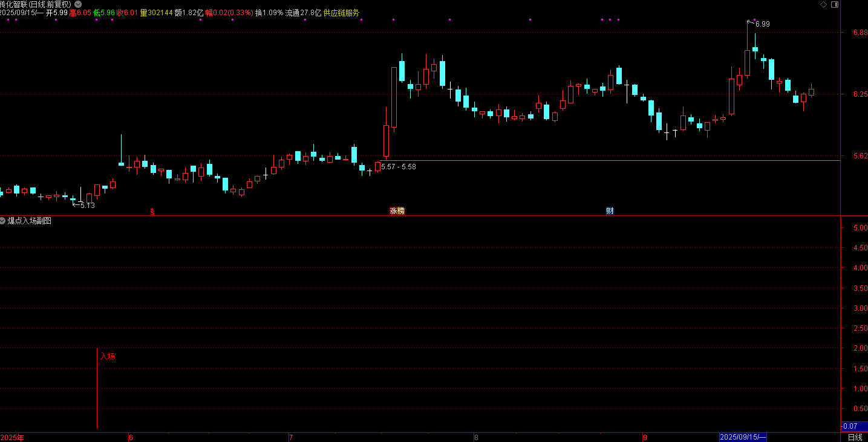The height and width of the screenshot is (442, 868).
Task: Click the 6.88 price axis label
Action: 860,33
